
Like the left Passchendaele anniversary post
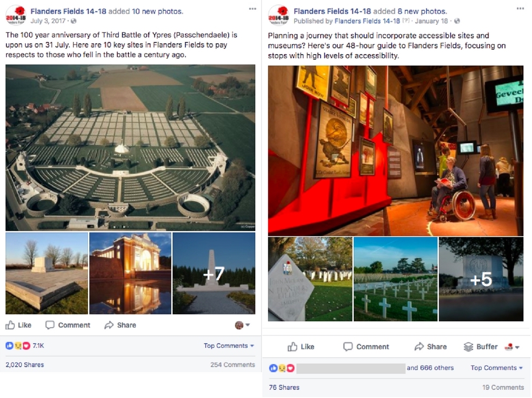18,325
